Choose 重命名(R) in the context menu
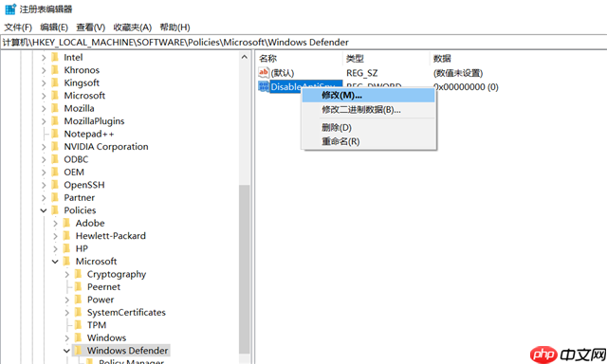Screen dimensions: 607x364 (369, 141)
